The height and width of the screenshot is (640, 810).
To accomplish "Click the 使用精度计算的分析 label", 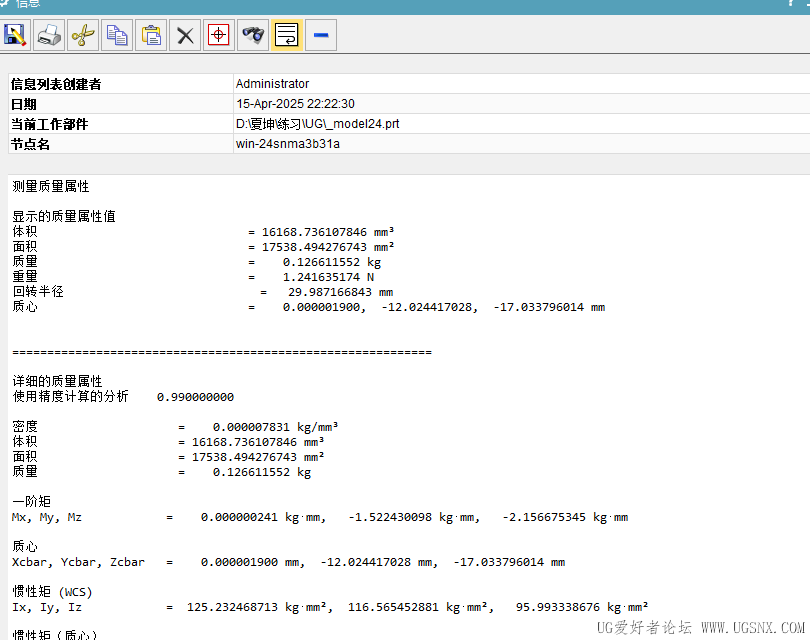I will tap(70, 397).
